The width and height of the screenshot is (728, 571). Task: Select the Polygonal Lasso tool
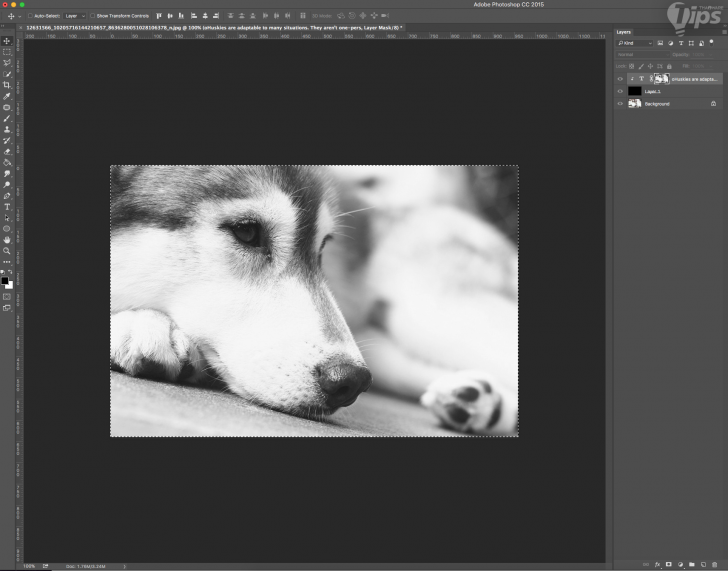6,63
